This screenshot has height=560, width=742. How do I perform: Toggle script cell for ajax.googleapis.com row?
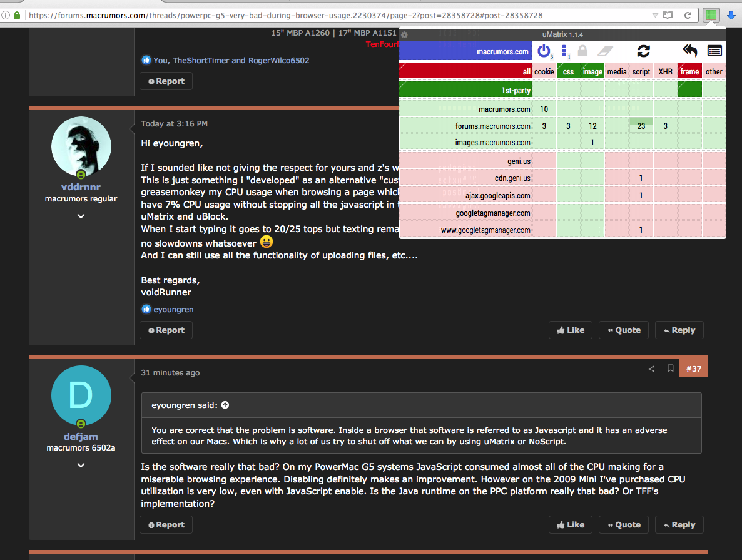(x=641, y=195)
